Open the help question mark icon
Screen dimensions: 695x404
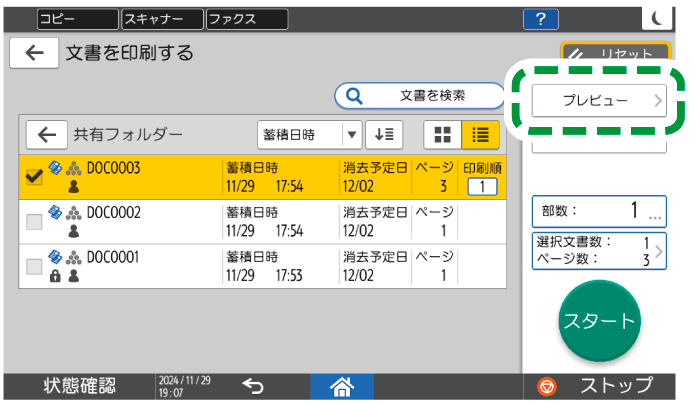(x=540, y=19)
